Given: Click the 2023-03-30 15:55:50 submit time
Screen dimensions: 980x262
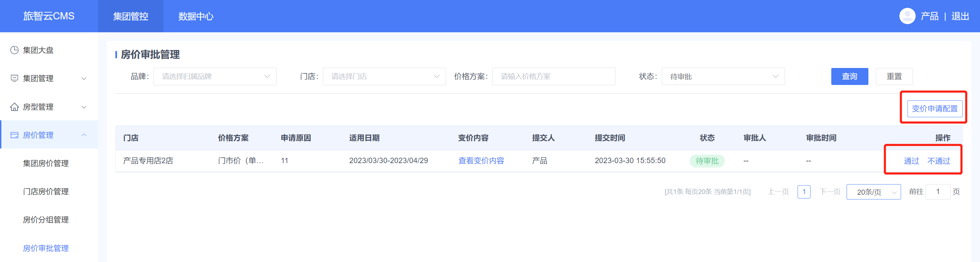Looking at the screenshot, I should point(630,161).
